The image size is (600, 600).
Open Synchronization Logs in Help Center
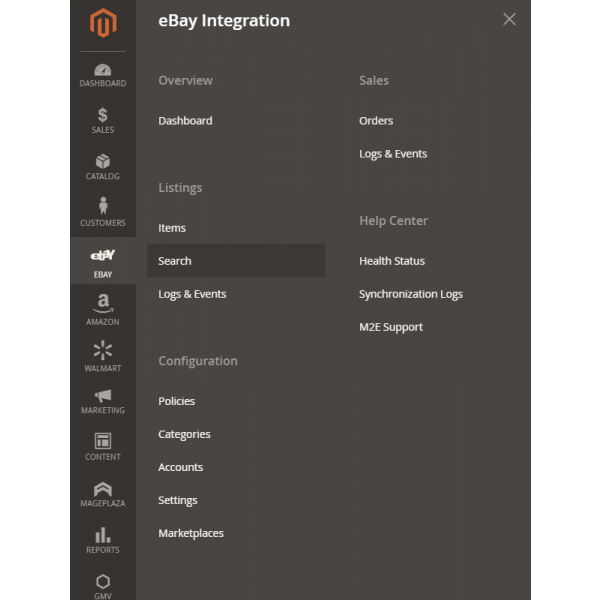click(411, 294)
